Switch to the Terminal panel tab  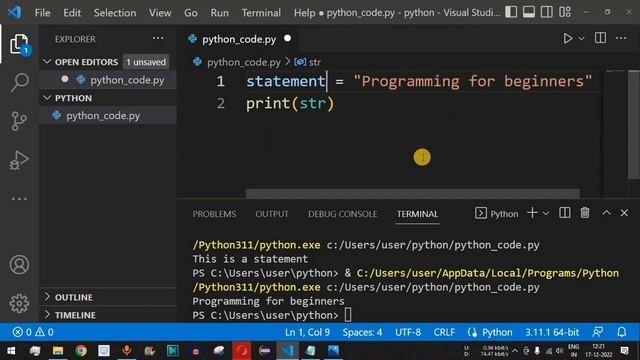[417, 214]
